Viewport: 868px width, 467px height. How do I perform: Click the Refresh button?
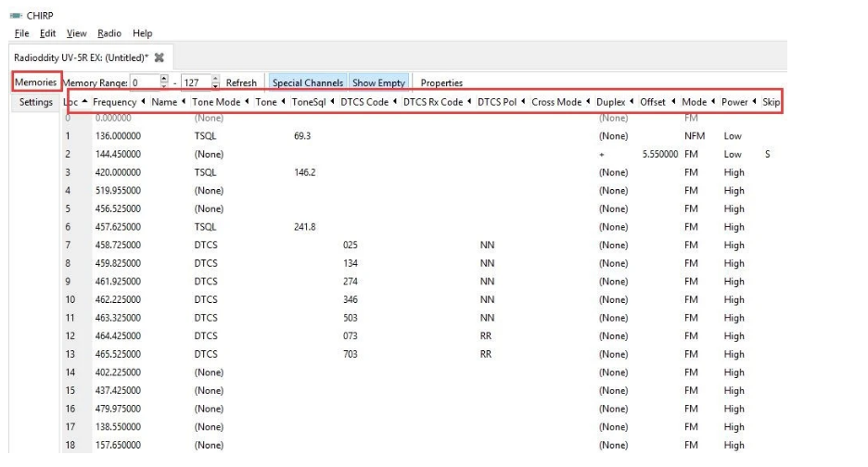(x=241, y=82)
